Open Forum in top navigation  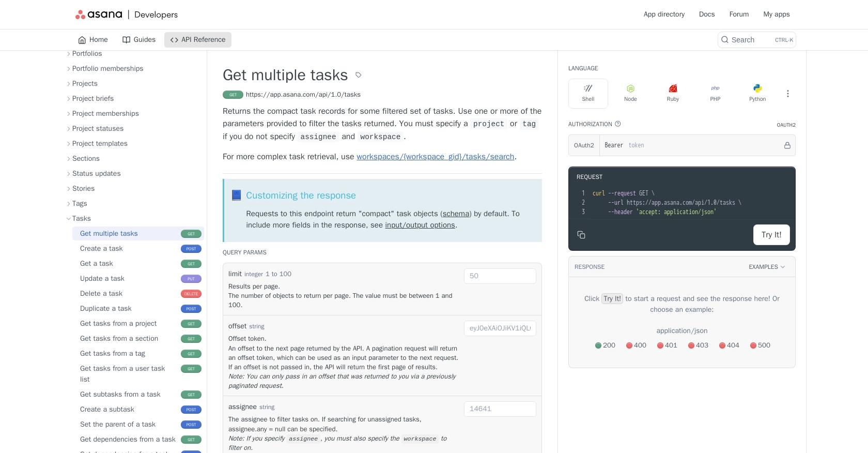point(739,14)
